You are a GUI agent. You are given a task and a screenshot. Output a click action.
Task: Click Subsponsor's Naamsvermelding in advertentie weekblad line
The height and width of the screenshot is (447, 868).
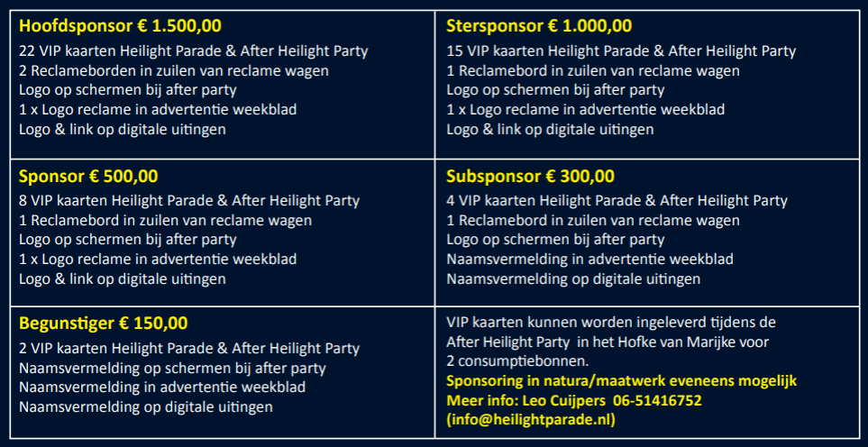pos(589,259)
